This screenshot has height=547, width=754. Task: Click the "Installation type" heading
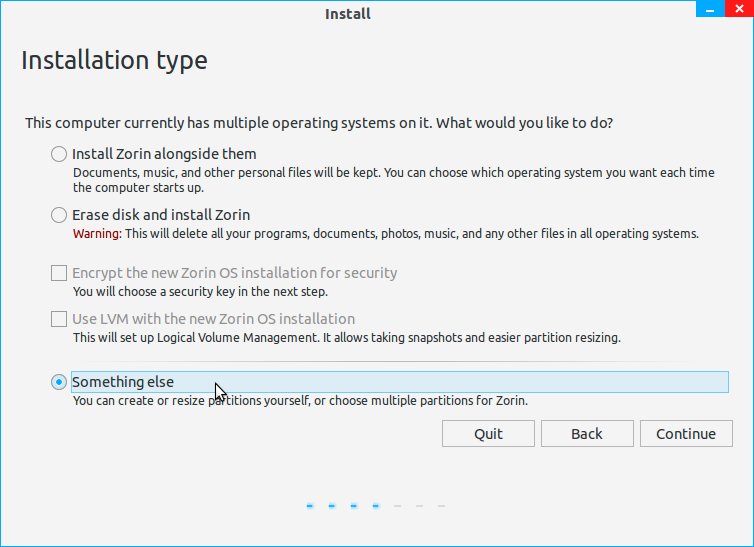click(x=114, y=60)
